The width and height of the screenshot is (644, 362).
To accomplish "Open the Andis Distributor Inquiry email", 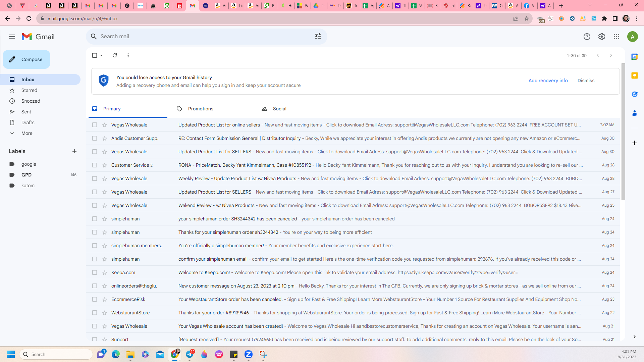I will click(x=353, y=138).
